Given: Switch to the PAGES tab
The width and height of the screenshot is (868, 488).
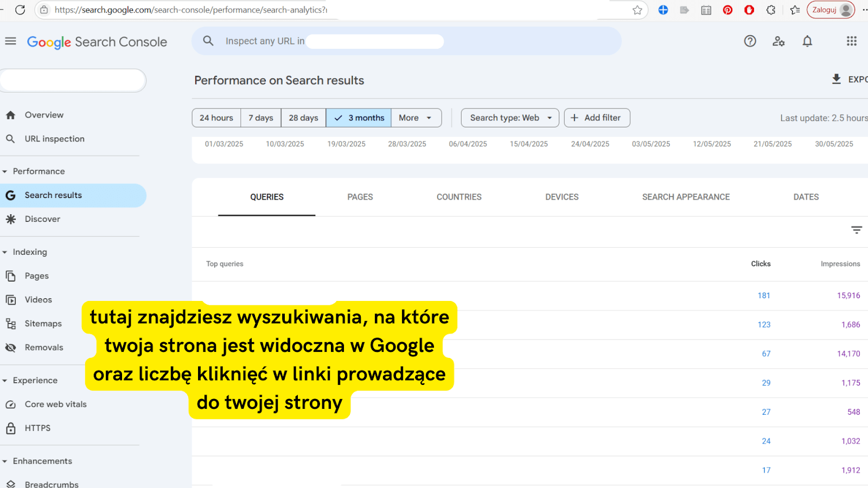Looking at the screenshot, I should (360, 197).
